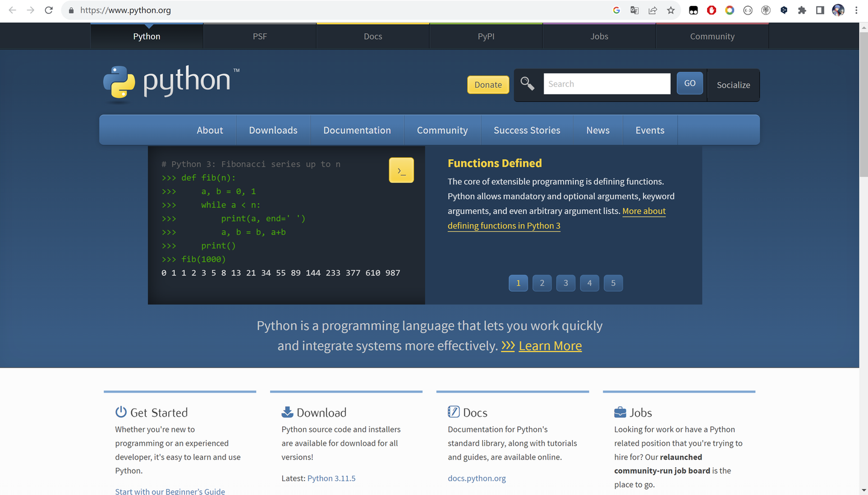Open the search magnifying glass icon
The height and width of the screenshot is (495, 868).
[x=527, y=83]
